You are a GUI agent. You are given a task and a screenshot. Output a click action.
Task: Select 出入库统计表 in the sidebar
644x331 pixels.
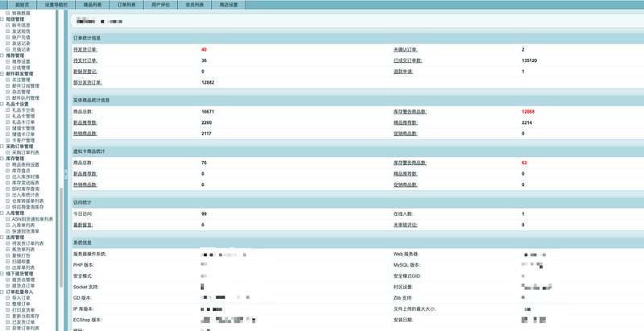point(26,195)
